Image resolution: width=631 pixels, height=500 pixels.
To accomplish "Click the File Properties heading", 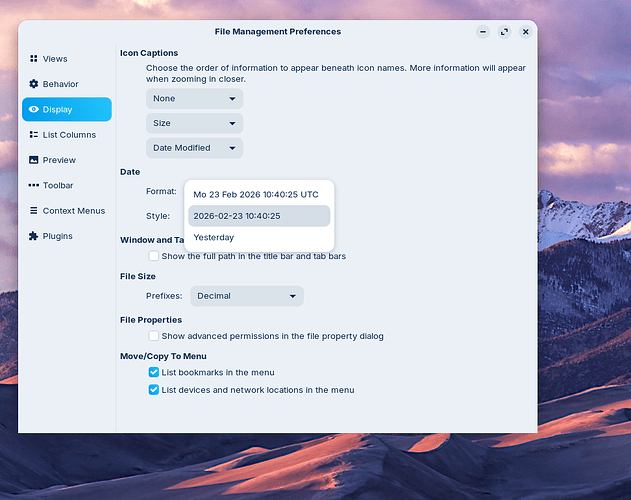I will [151, 320].
